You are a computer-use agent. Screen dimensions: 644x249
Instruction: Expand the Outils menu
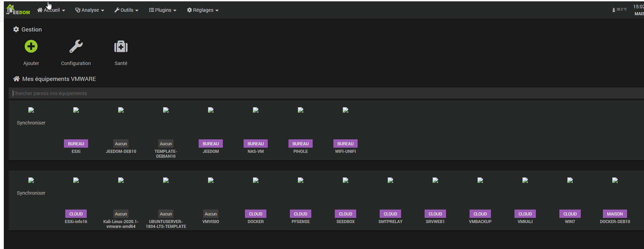tap(126, 10)
